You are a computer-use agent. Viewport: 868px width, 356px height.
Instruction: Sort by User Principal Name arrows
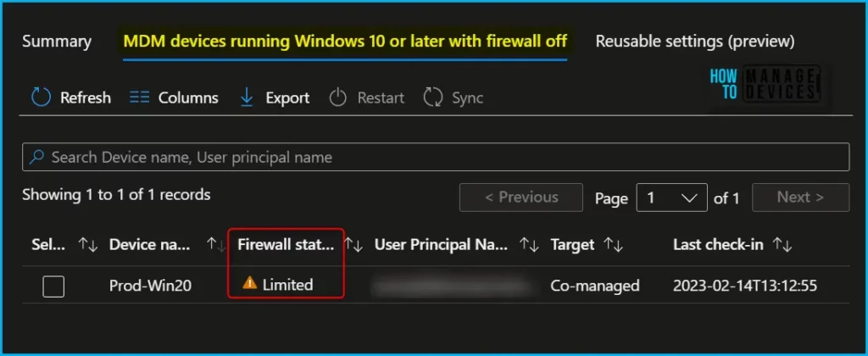(x=528, y=245)
